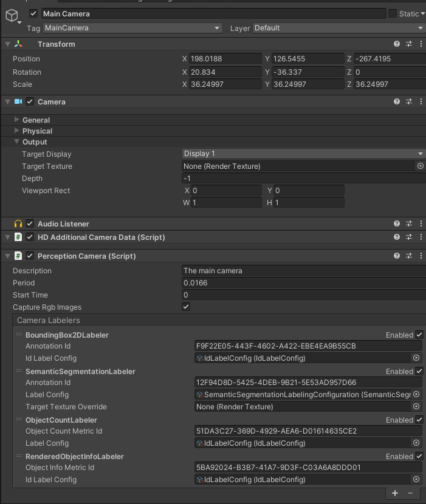The height and width of the screenshot is (504, 426).
Task: Click the minus button to remove labeler
Action: 410,493
